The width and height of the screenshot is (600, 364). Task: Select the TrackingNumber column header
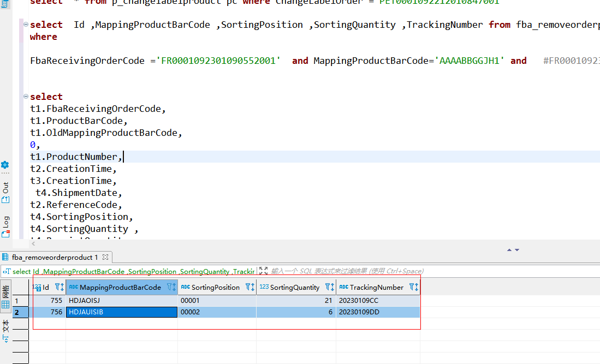pyautogui.click(x=378, y=287)
